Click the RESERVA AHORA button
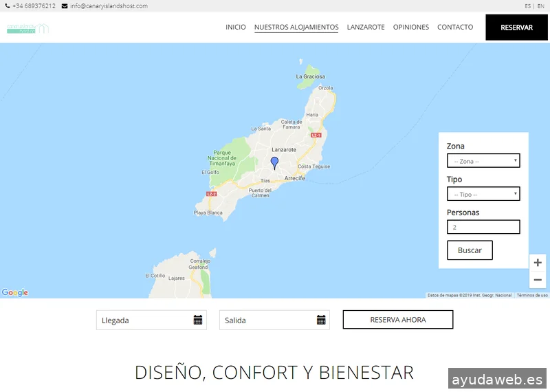Image resolution: width=550 pixels, height=392 pixels. pos(398,320)
